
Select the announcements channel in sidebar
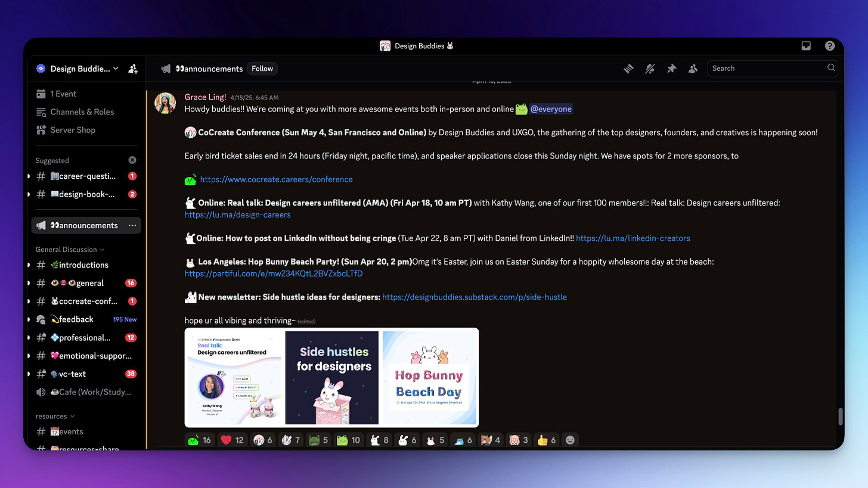86,225
